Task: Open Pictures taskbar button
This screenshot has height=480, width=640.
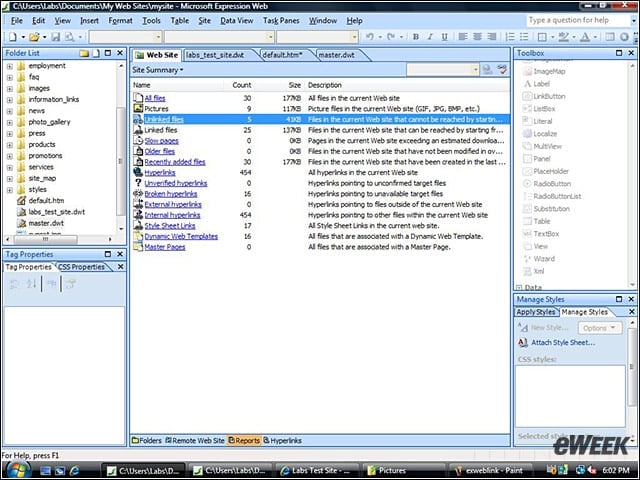Action: click(x=404, y=471)
